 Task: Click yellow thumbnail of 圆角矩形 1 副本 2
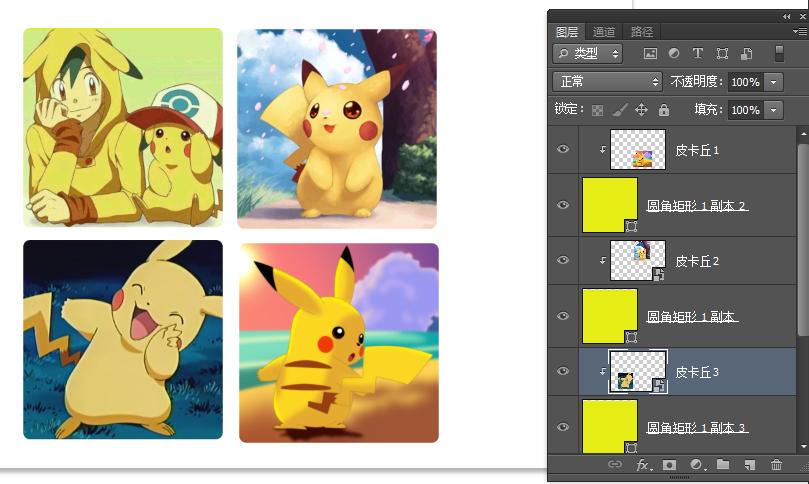tap(610, 205)
